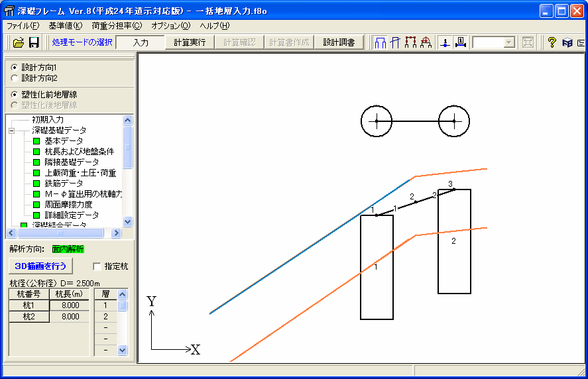
Task: Click the 杭番号 column header
Action: click(x=29, y=294)
